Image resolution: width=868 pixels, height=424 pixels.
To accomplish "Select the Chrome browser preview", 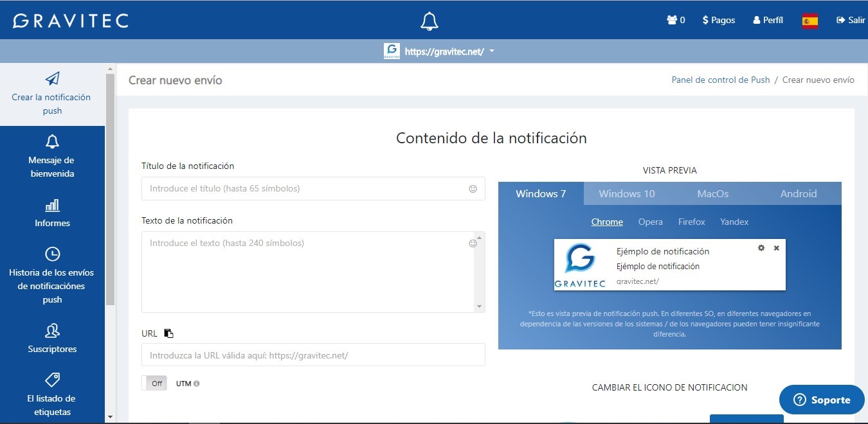I will pyautogui.click(x=607, y=222).
